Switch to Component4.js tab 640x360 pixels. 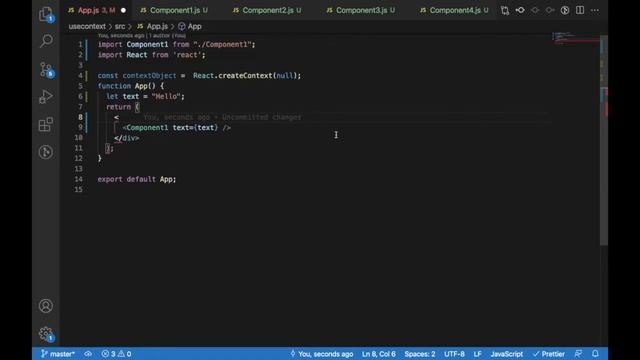tap(455, 10)
